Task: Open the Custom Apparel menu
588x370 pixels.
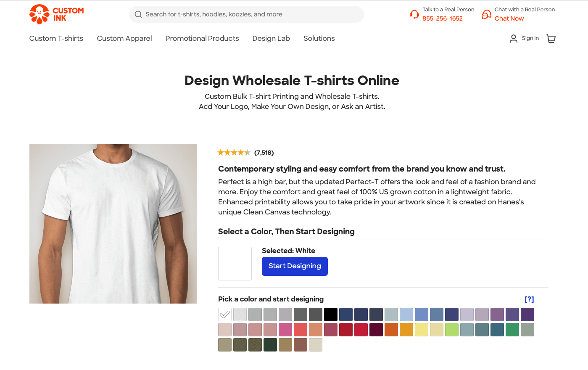Action: [x=124, y=38]
